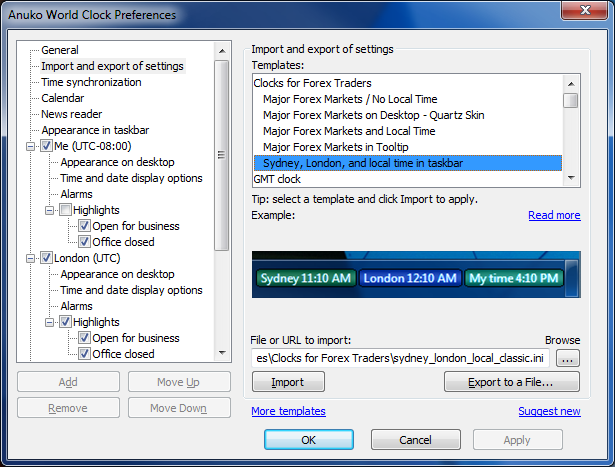The width and height of the screenshot is (615, 467).
Task: Select General in the settings tree
Action: point(60,50)
